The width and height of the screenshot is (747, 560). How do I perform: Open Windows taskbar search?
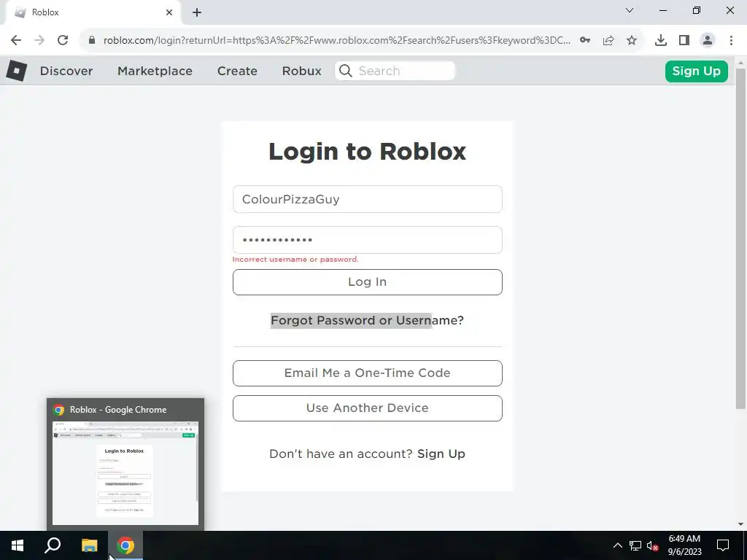(x=53, y=545)
